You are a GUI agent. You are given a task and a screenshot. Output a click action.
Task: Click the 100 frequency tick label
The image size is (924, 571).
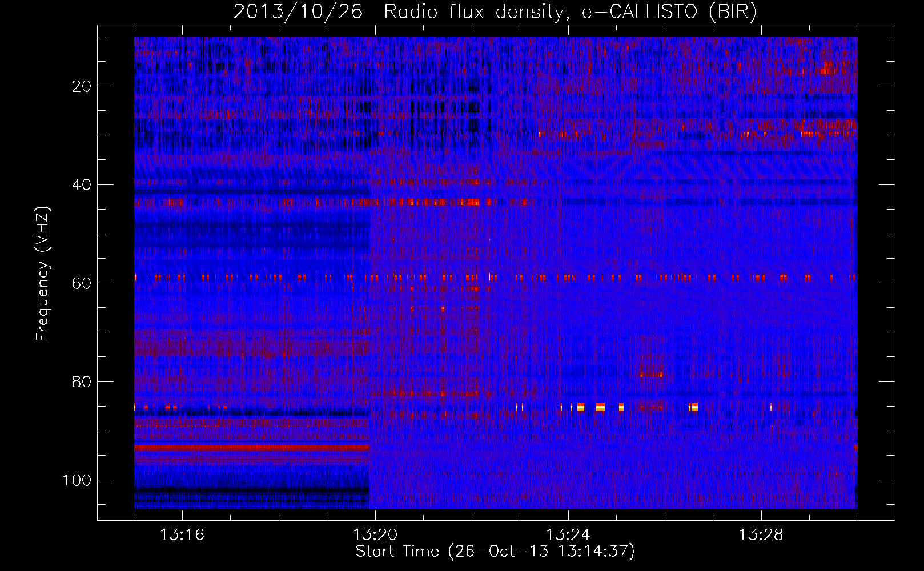point(77,480)
